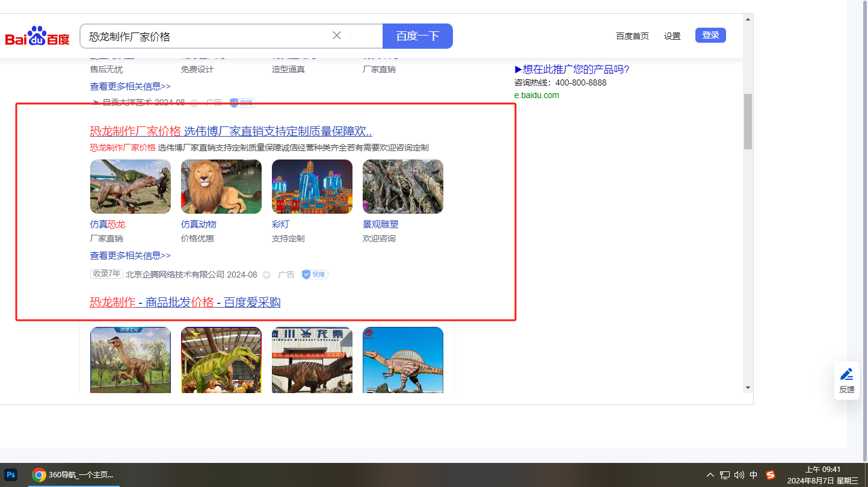Expand the hidden system tray icons chevron

pyautogui.click(x=710, y=475)
